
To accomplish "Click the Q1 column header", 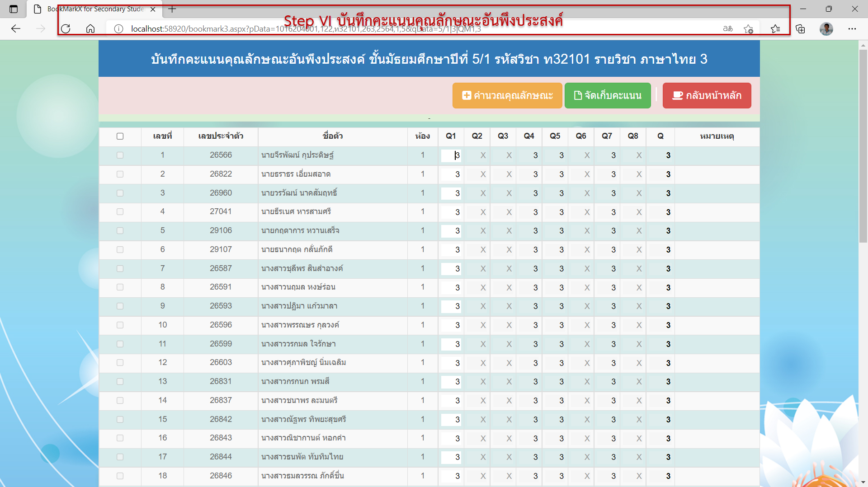I will tap(451, 136).
